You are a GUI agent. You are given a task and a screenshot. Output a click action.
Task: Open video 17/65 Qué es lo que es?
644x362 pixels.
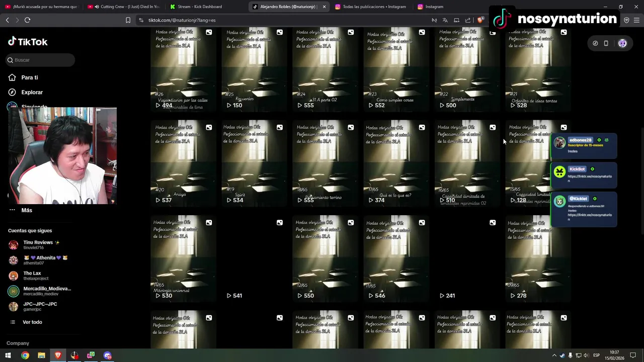point(396,163)
